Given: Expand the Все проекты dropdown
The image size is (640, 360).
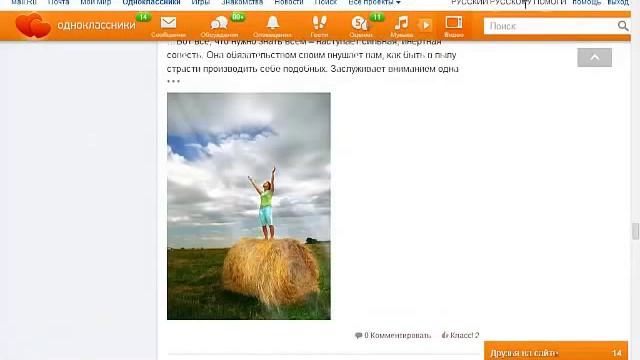Looking at the screenshot, I should pos(374,2).
